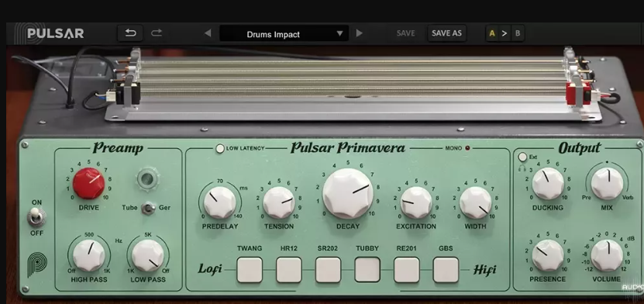The width and height of the screenshot is (644, 304).
Task: Select the HR12 spring type button
Action: (289, 270)
